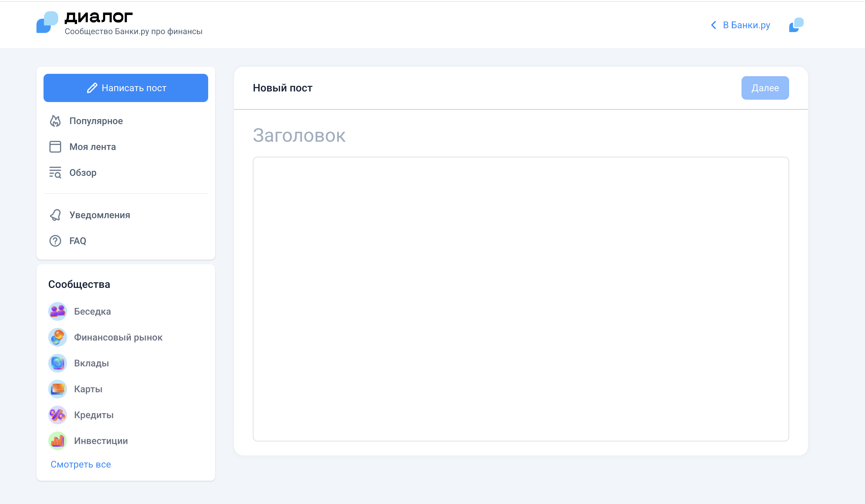Open the profile bubble icon at top right

tap(796, 25)
